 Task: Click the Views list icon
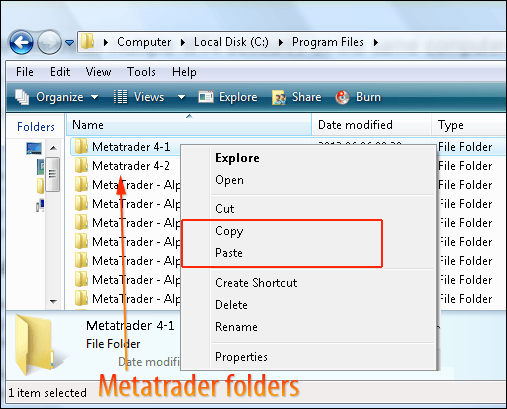[120, 97]
